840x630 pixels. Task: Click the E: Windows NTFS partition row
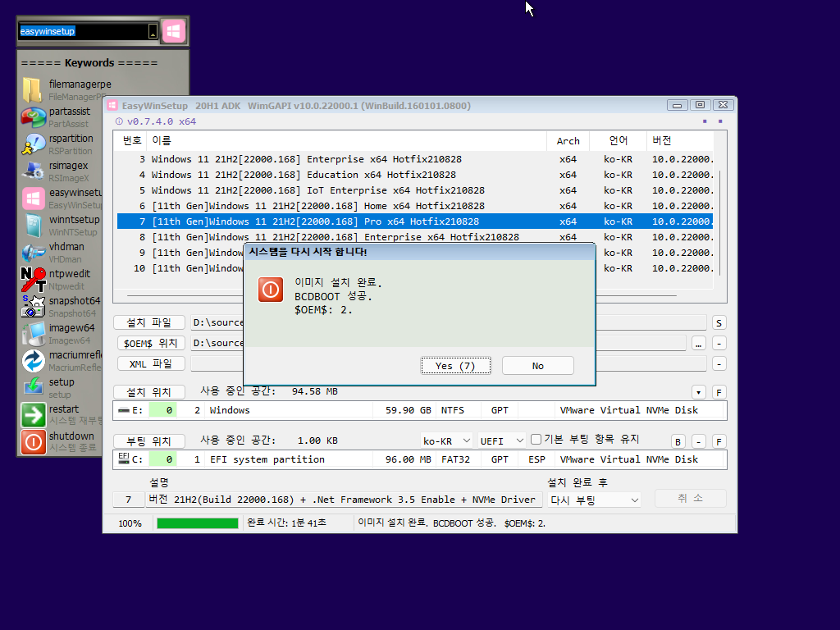click(x=419, y=410)
